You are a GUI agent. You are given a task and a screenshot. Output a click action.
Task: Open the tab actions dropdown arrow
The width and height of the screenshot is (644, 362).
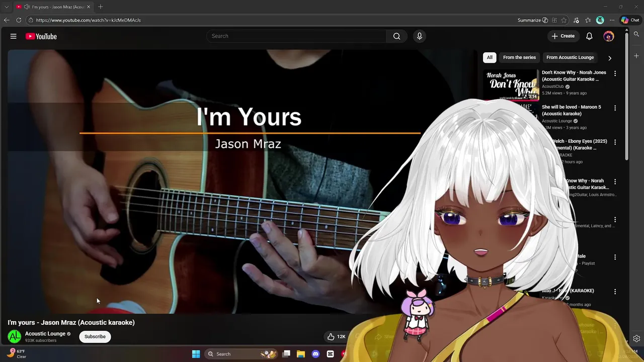tap(7, 7)
